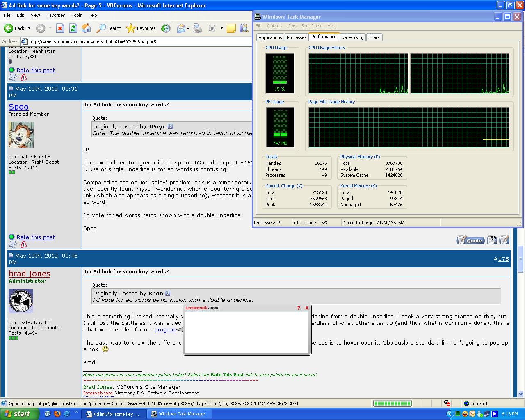Open the IE History icon
525x420 pixels.
(x=166, y=28)
